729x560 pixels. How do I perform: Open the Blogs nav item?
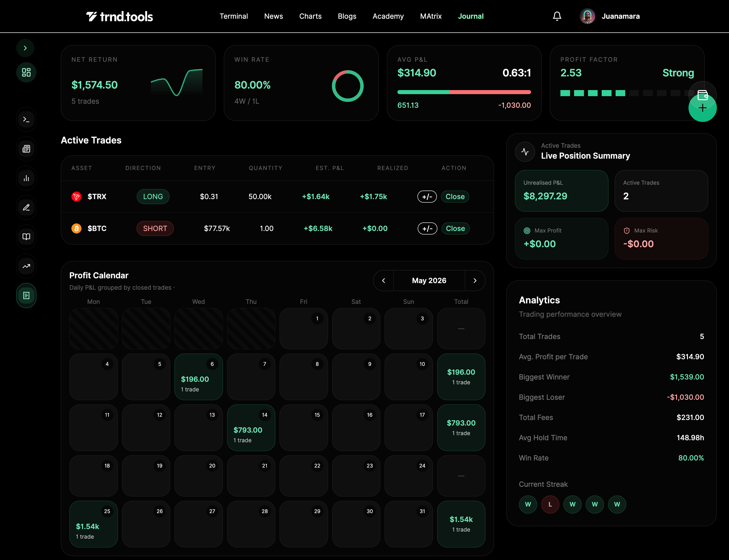(x=347, y=16)
